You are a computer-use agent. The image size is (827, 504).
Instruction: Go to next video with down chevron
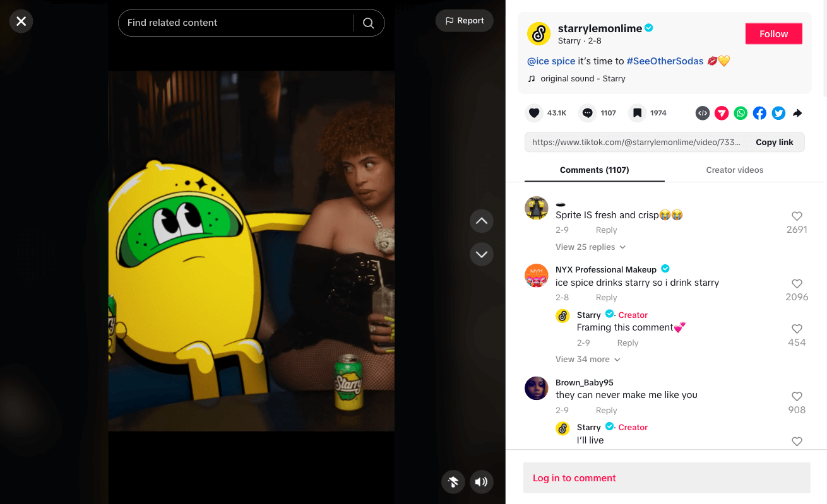click(x=482, y=254)
